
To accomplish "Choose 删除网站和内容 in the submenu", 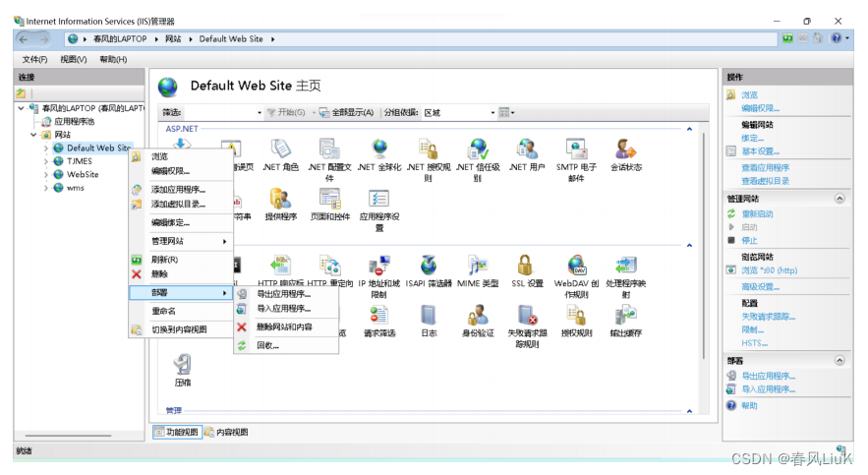I will point(286,327).
